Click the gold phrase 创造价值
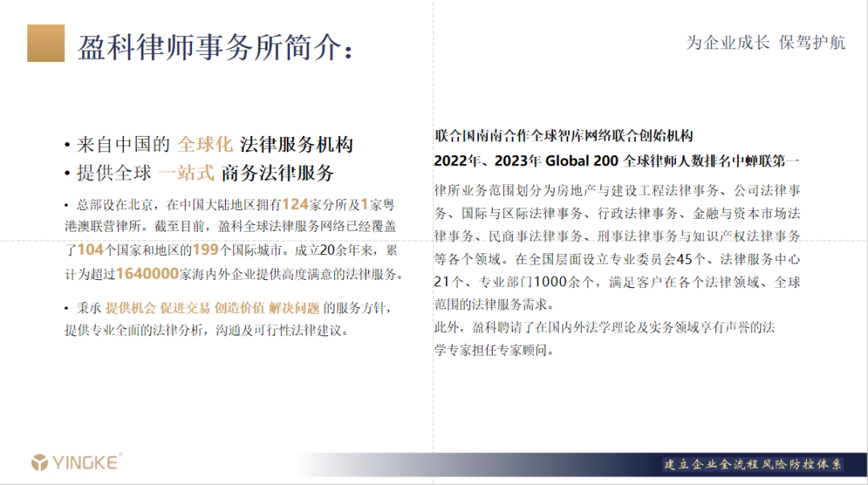The height and width of the screenshot is (485, 868). click(240, 308)
